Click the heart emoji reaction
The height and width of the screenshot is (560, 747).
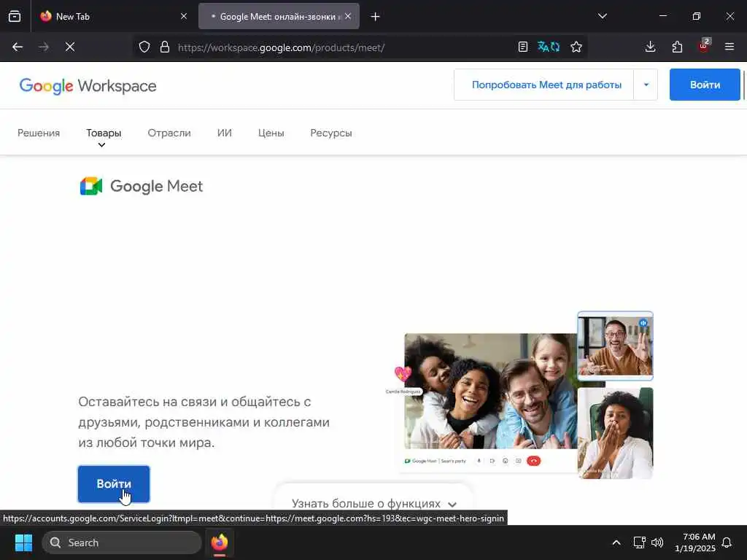(403, 374)
